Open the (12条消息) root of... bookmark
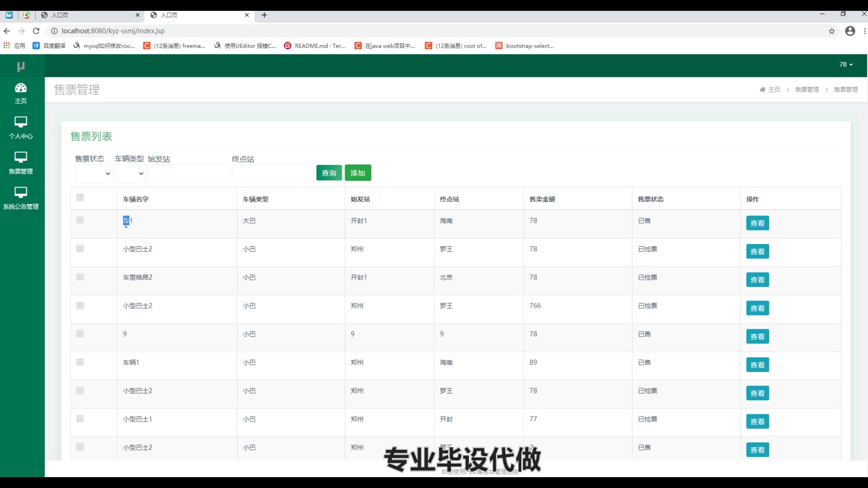Screen dimensions: 868x488 (456, 46)
